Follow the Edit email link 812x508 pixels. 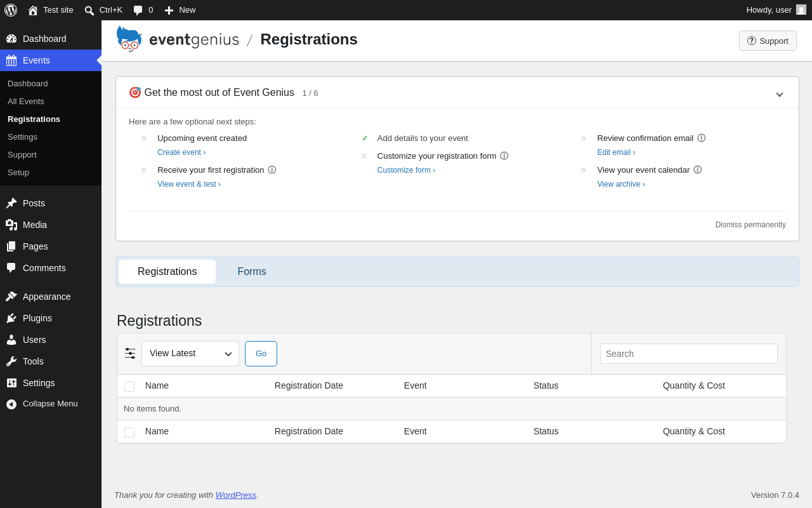pyautogui.click(x=616, y=152)
